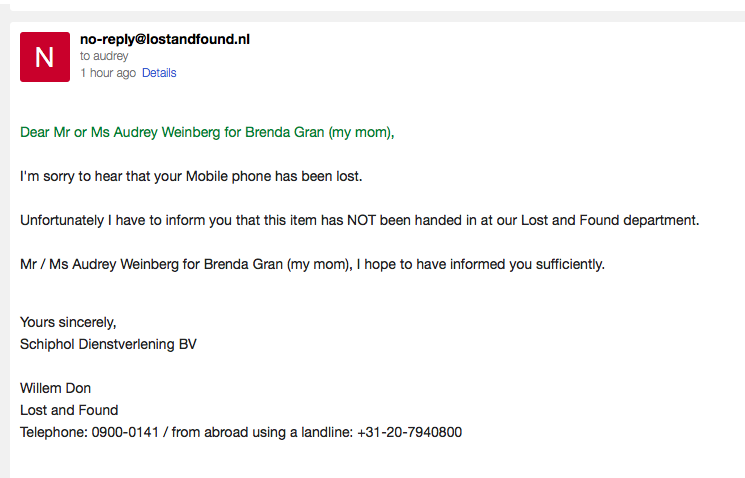Click telephone number 0900-0141
The width and height of the screenshot is (745, 478).
[125, 432]
